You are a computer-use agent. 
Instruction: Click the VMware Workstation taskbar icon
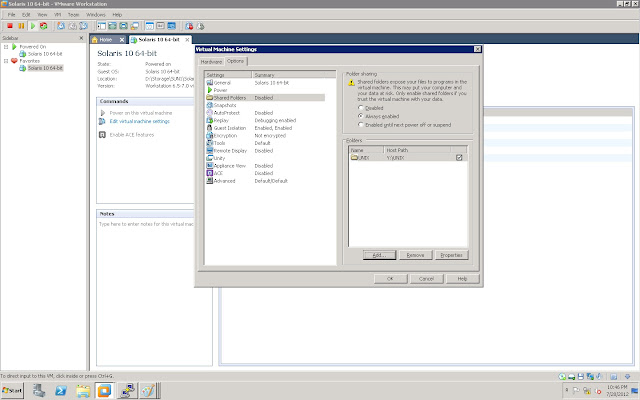104,391
